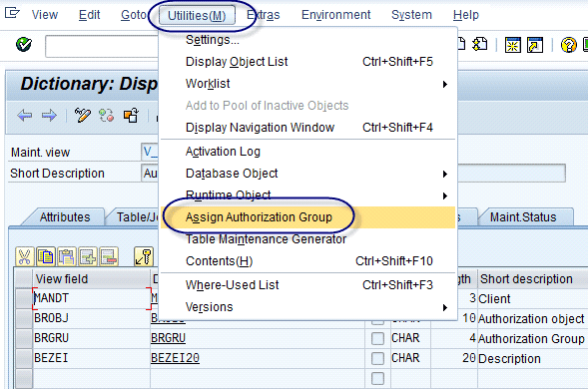Click the BRGRU data element link
588x389 pixels.
click(168, 338)
